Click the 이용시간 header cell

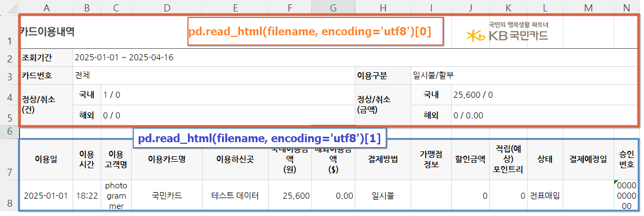[x=87, y=160]
